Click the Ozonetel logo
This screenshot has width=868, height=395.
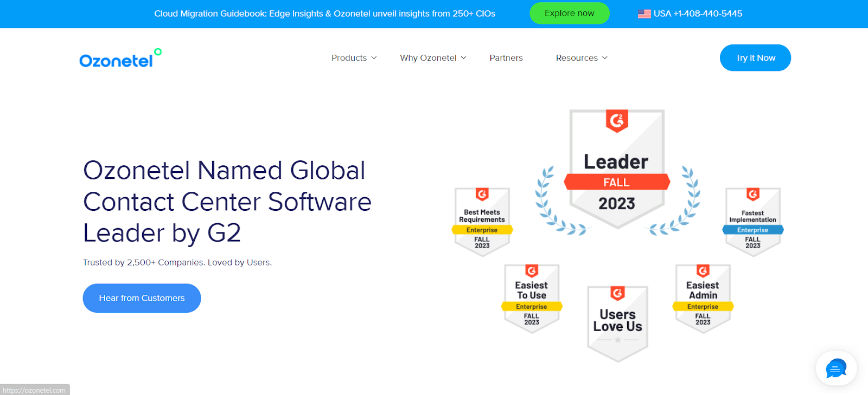click(x=120, y=59)
